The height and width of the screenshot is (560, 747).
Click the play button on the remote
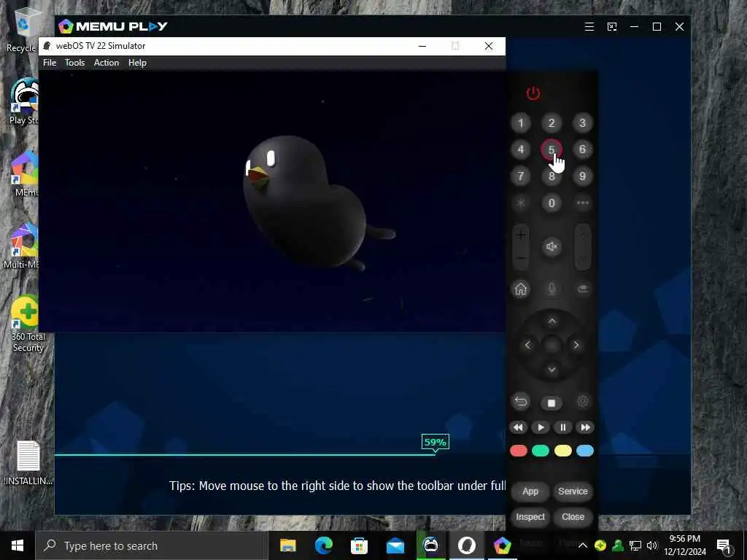pyautogui.click(x=541, y=427)
